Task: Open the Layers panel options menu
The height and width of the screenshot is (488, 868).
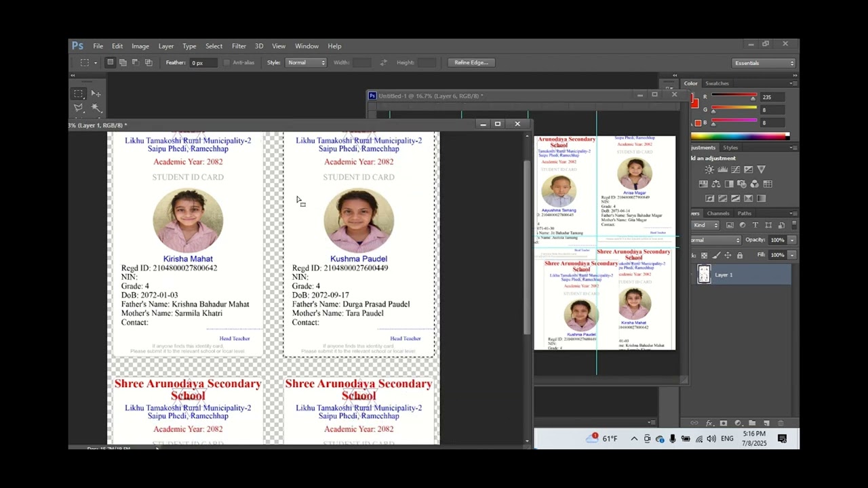Action: click(794, 213)
